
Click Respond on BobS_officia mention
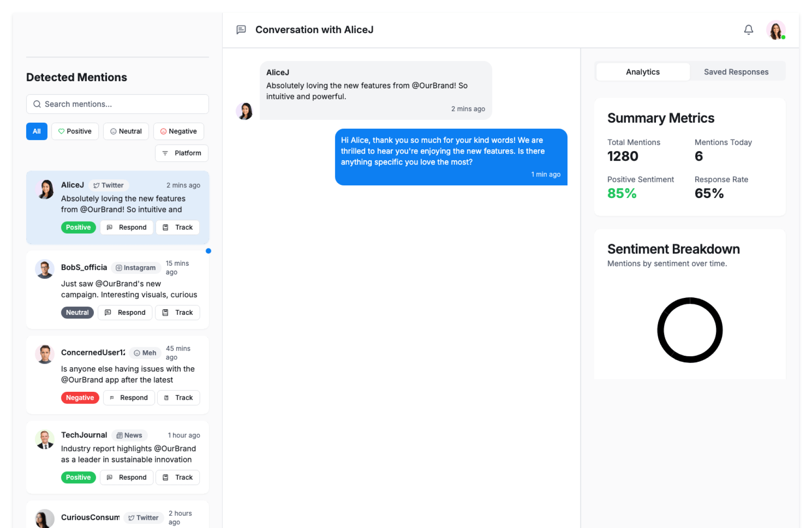click(125, 313)
